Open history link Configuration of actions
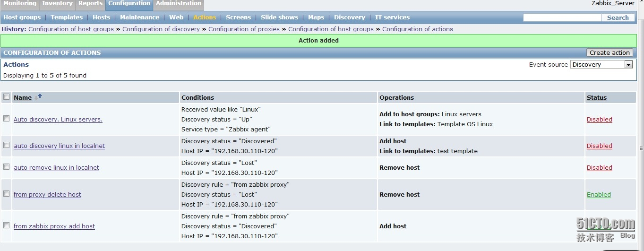 point(418,29)
